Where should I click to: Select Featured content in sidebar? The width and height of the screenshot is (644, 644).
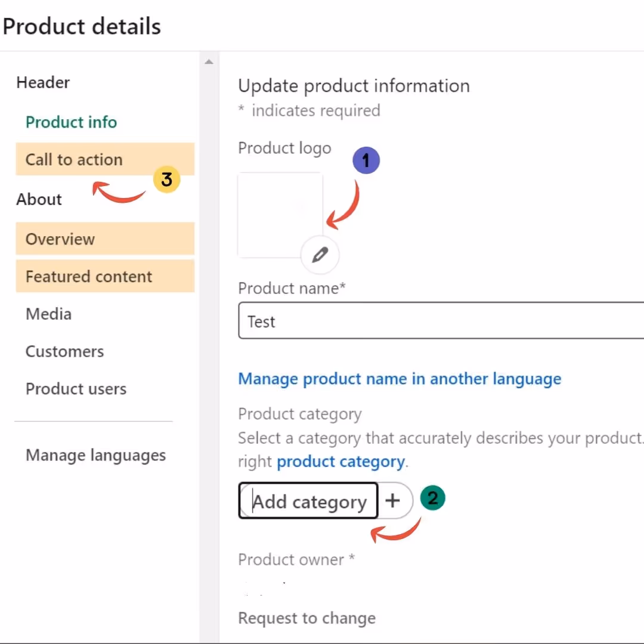(x=89, y=277)
